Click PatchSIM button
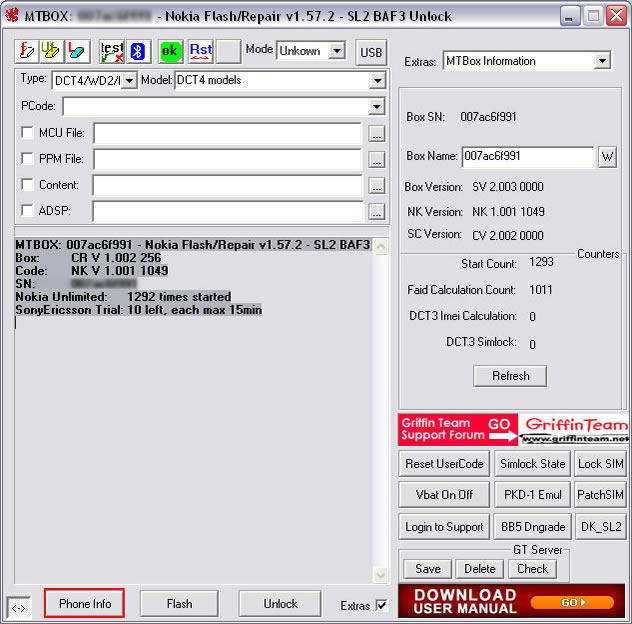This screenshot has width=632, height=624. [x=601, y=495]
